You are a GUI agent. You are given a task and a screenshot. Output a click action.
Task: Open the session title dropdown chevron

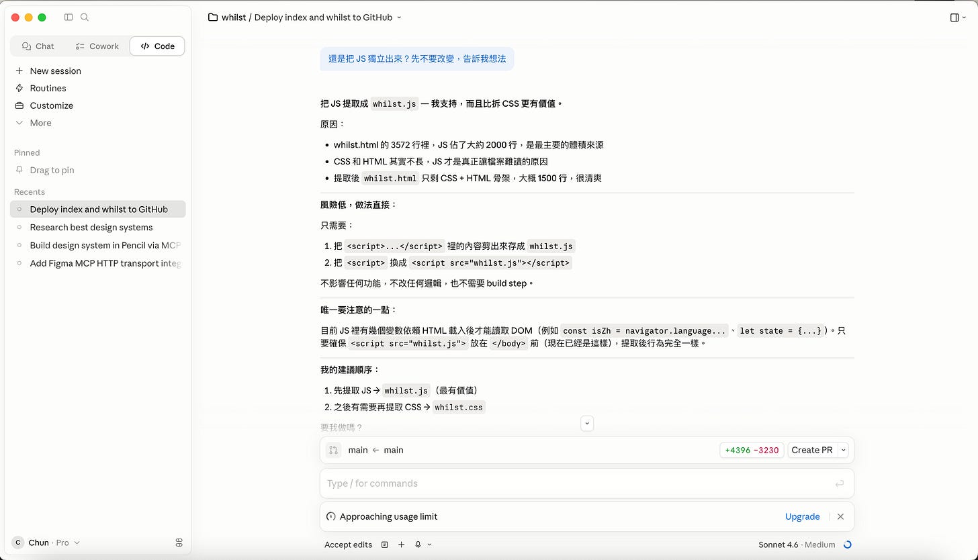point(399,17)
